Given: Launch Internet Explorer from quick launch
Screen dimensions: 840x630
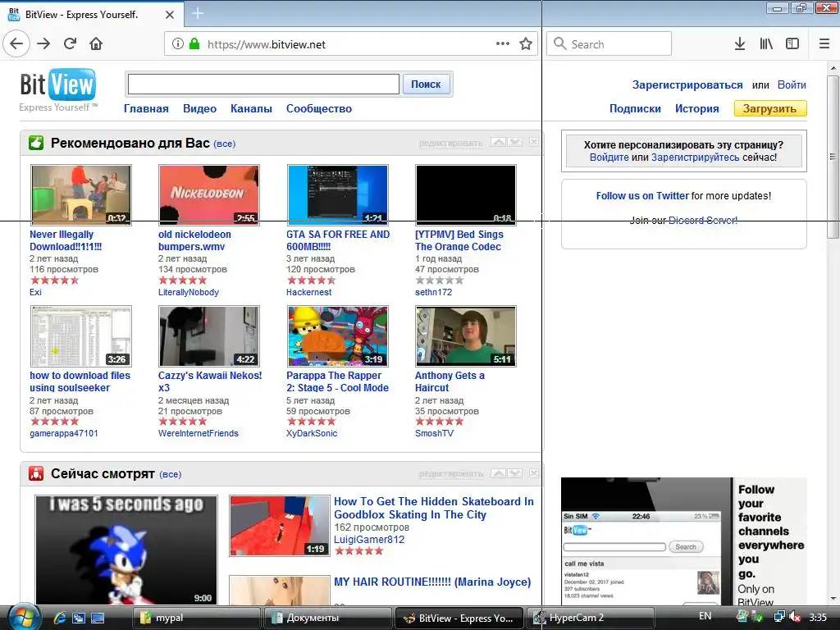Looking at the screenshot, I should click(59, 618).
